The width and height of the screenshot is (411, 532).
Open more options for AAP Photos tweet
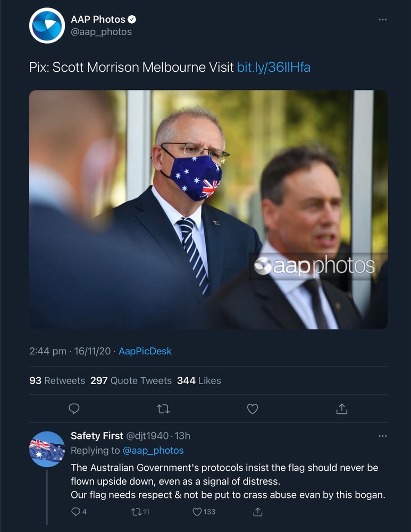[383, 20]
